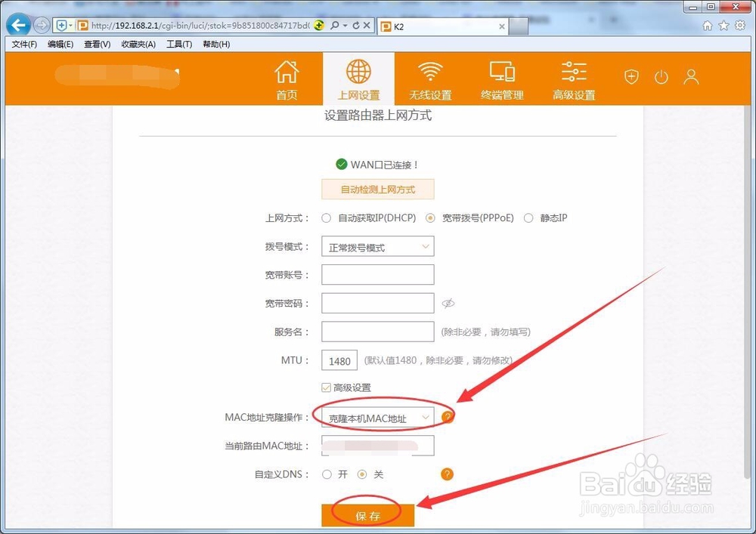Toggle broadband password visibility eye icon
Image resolution: width=756 pixels, height=534 pixels.
click(448, 303)
